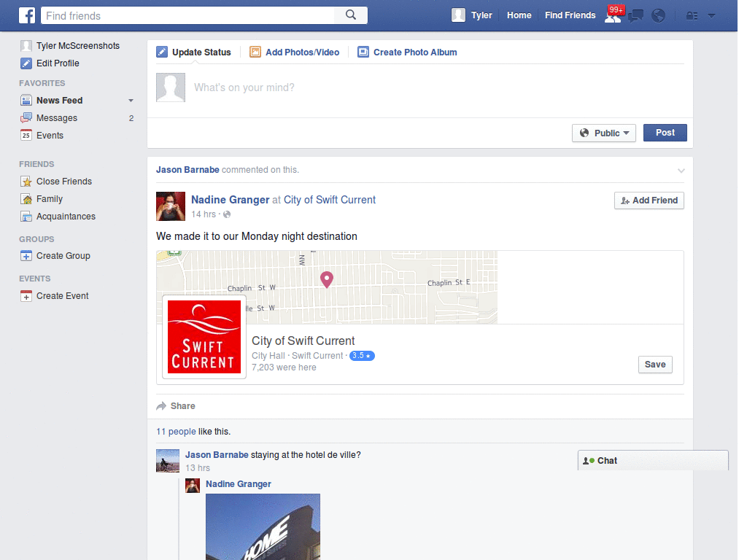The height and width of the screenshot is (560, 747).
Task: Open the Chat bar
Action: click(653, 461)
